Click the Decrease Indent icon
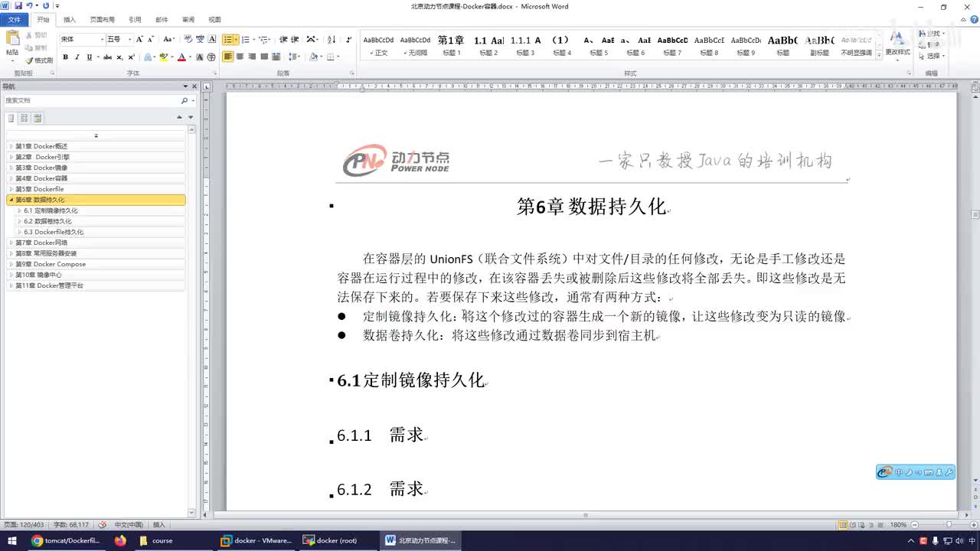Viewport: 980px width, 551px height. [x=283, y=39]
